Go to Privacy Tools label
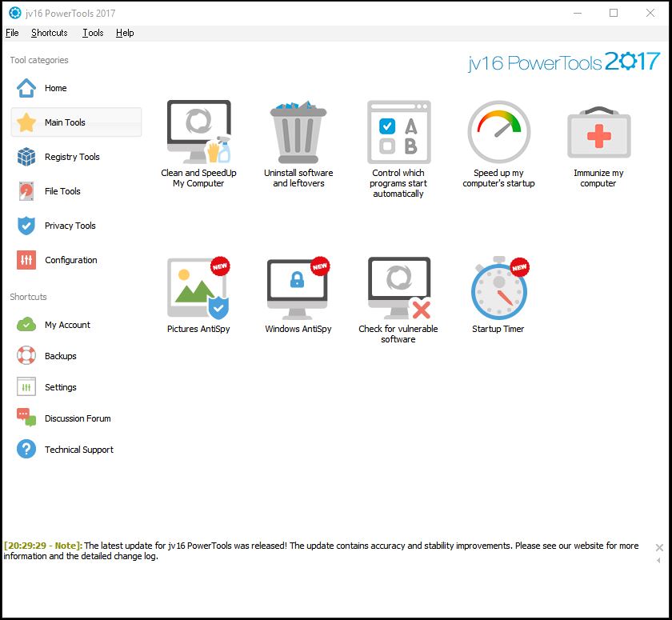672x620 pixels. coord(70,226)
